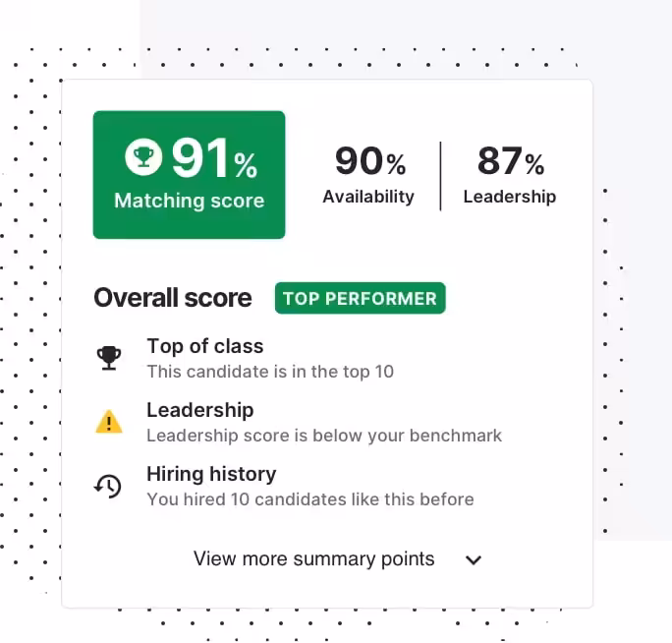Click 'You hired 10 candidates like this before'
This screenshot has width=672, height=643.
pyautogui.click(x=310, y=499)
